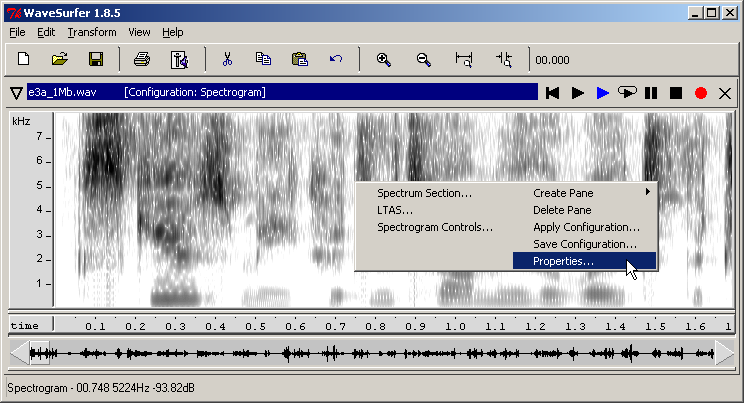Zoom in with magnifier plus icon
Image resolution: width=744 pixels, height=403 pixels.
click(383, 59)
